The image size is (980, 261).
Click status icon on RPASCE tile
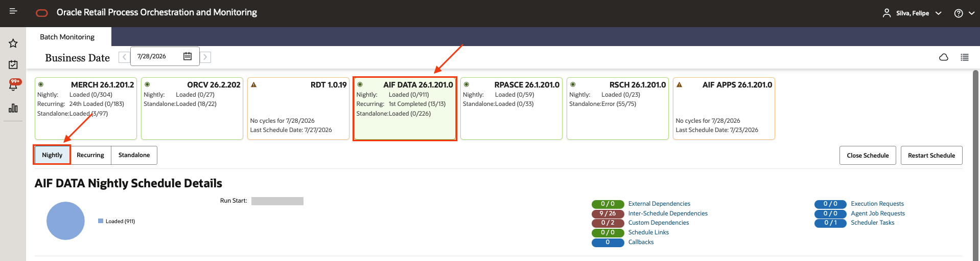pyautogui.click(x=466, y=84)
